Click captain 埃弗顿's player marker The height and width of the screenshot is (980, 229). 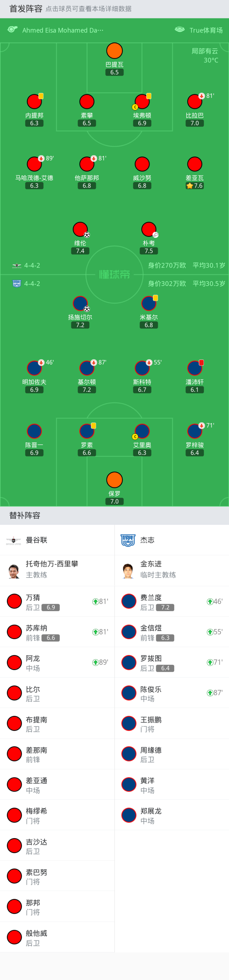click(x=142, y=101)
